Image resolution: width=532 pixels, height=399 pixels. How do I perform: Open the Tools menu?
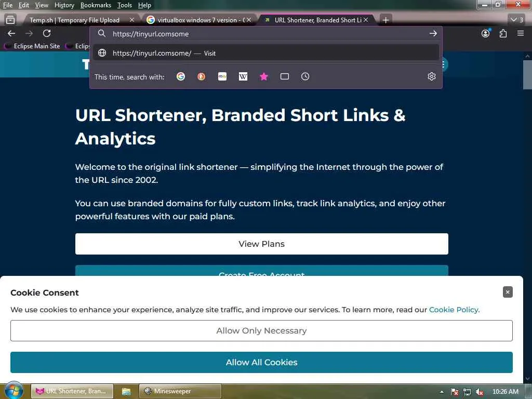point(125,5)
